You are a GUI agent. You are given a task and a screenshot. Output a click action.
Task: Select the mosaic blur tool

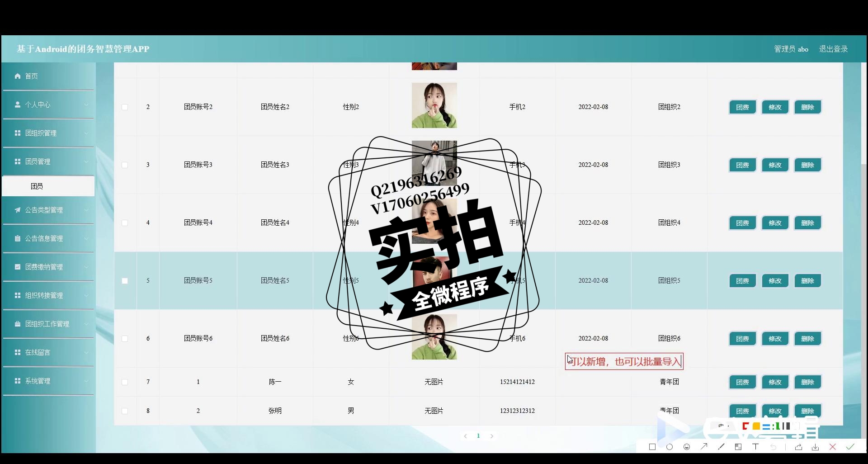(x=738, y=447)
